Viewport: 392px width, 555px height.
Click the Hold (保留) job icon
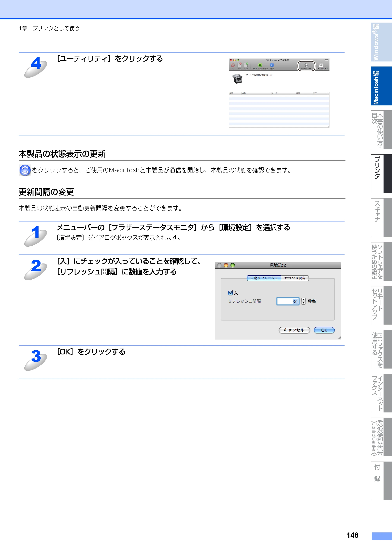239,66
